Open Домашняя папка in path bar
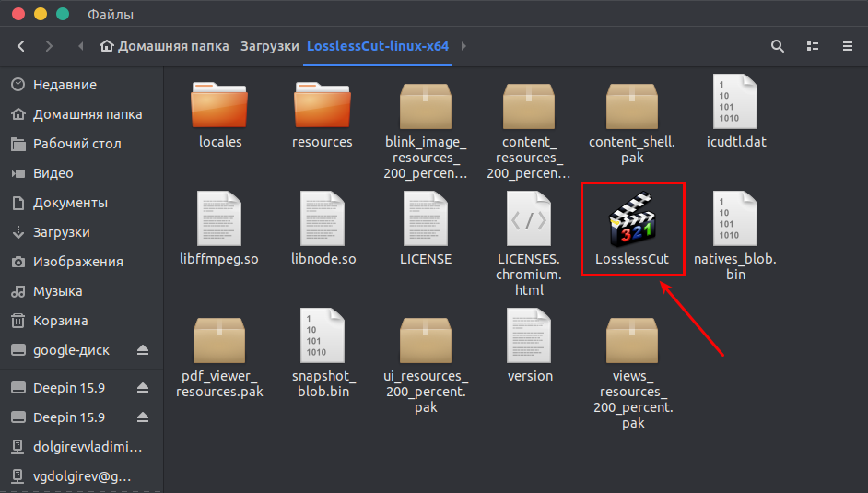Viewport: 868px width, 493px height. tap(164, 46)
